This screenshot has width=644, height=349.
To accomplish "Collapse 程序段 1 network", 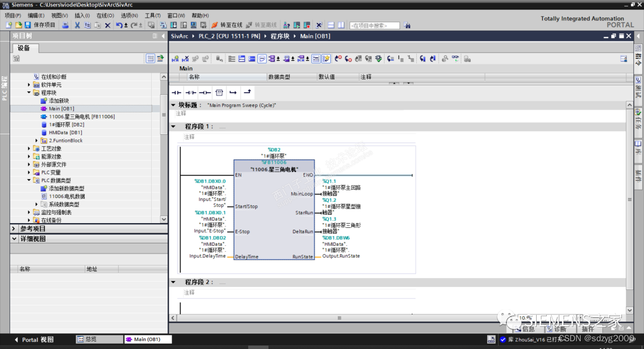I will click(174, 126).
